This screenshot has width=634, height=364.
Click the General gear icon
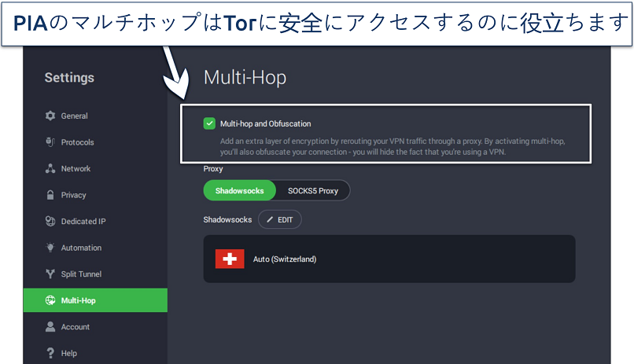coord(50,116)
